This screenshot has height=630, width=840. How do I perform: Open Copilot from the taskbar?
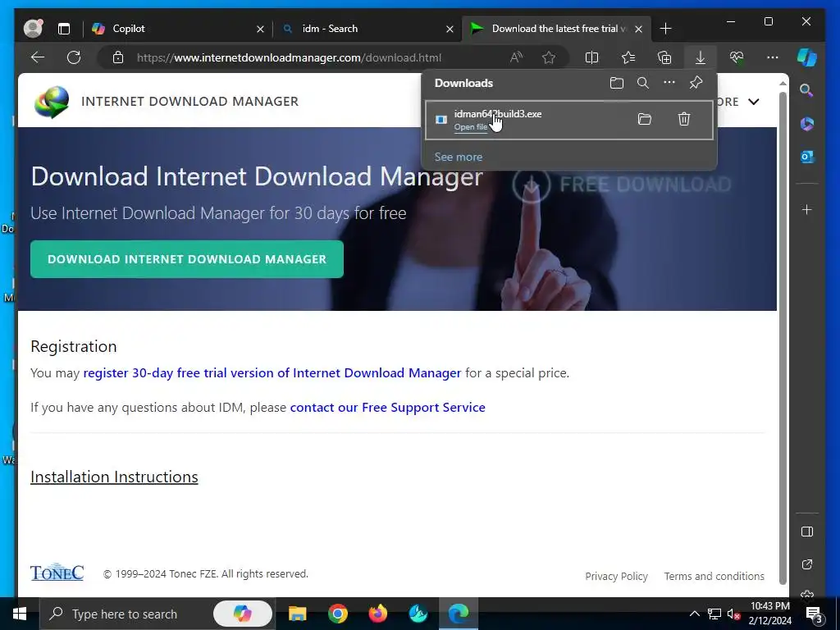(x=242, y=614)
